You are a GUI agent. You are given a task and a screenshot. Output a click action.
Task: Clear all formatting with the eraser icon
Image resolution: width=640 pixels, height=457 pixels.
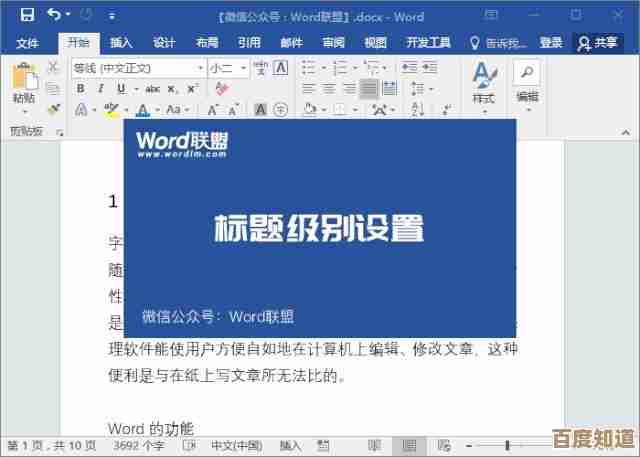tap(222, 88)
